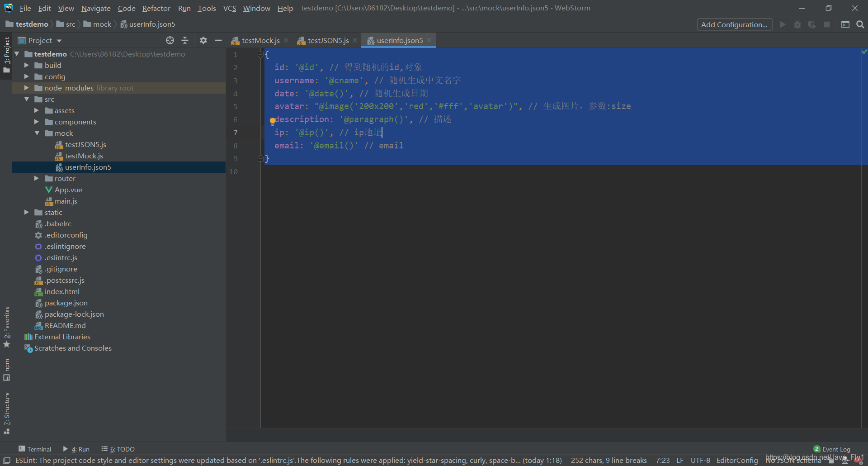
Task: Open the Refactor menu
Action: pos(156,8)
